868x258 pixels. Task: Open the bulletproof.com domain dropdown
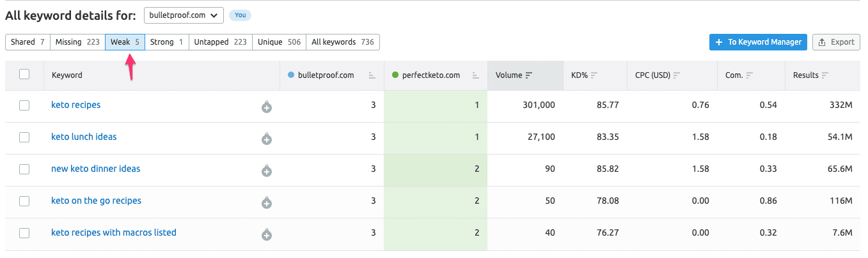coord(184,15)
